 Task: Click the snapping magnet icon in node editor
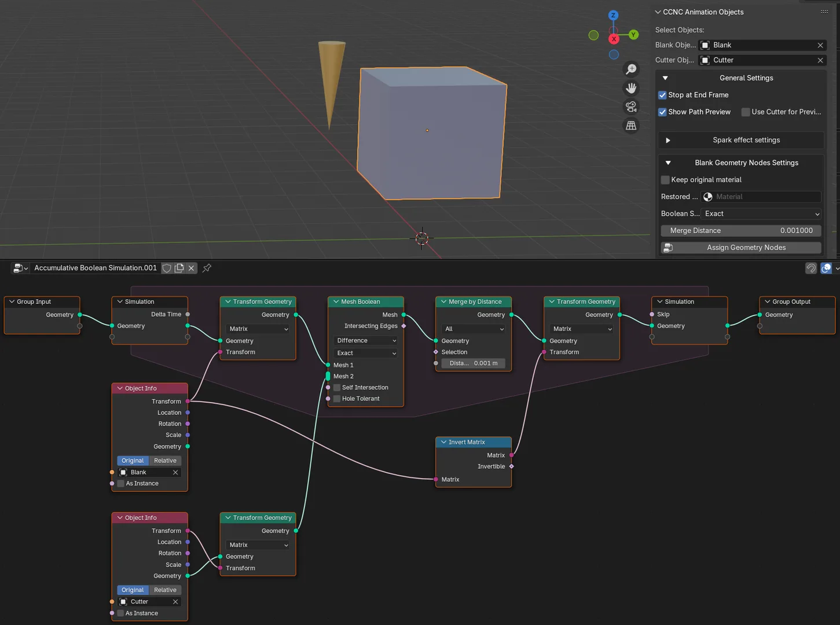(811, 268)
